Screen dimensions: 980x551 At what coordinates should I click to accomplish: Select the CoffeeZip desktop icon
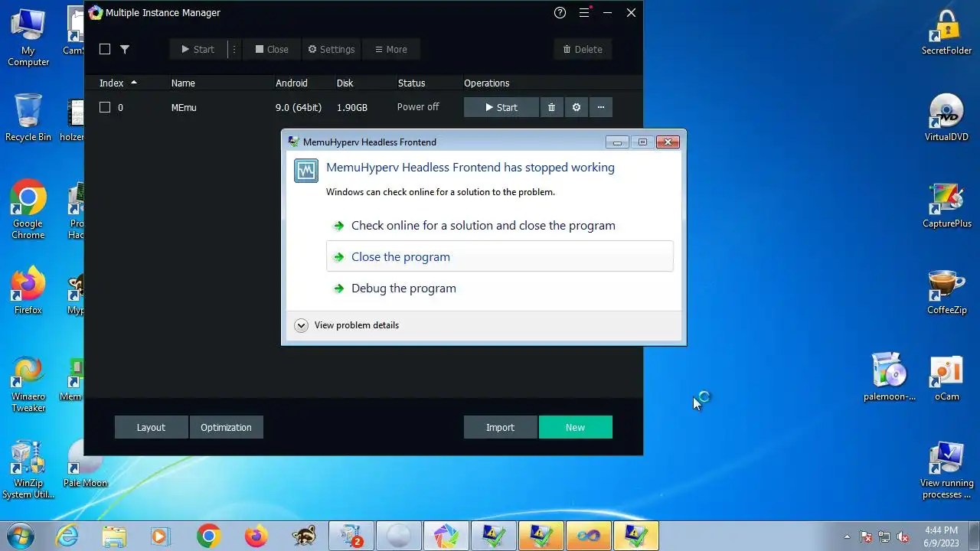[946, 291]
